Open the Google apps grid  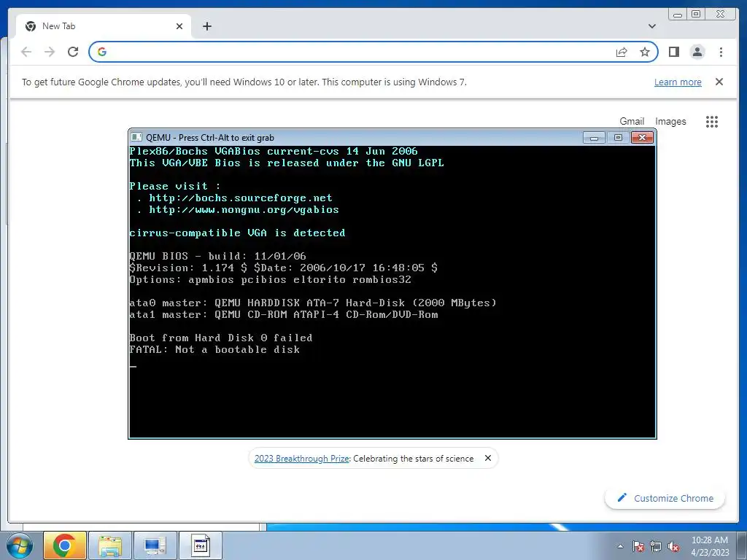click(712, 122)
